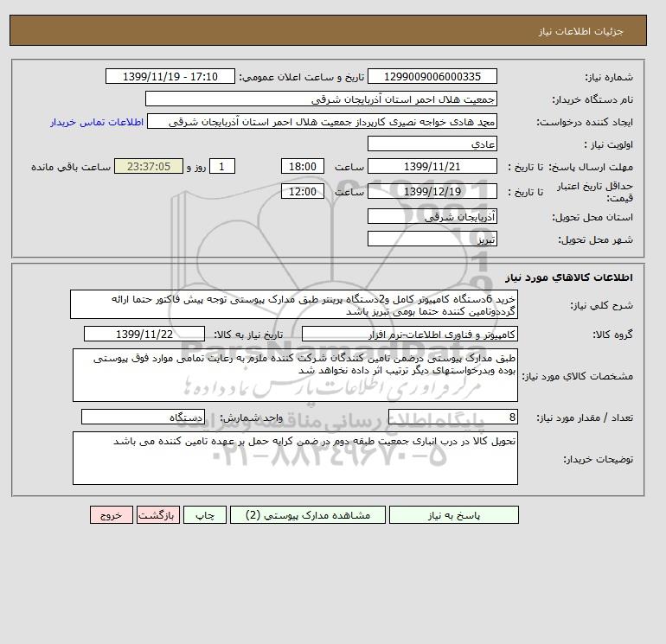Click the delivery province field آذربایجان شرقی
Screen dimensions: 666x644
click(432, 216)
